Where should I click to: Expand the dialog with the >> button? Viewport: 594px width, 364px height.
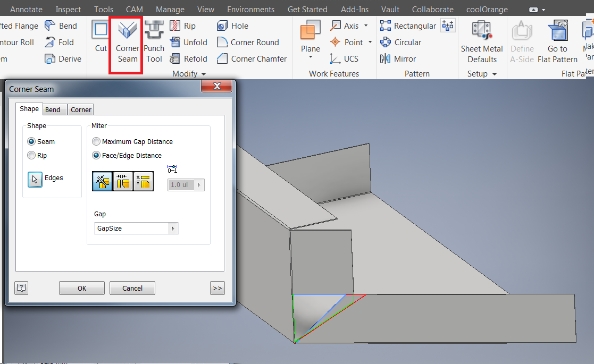point(217,288)
